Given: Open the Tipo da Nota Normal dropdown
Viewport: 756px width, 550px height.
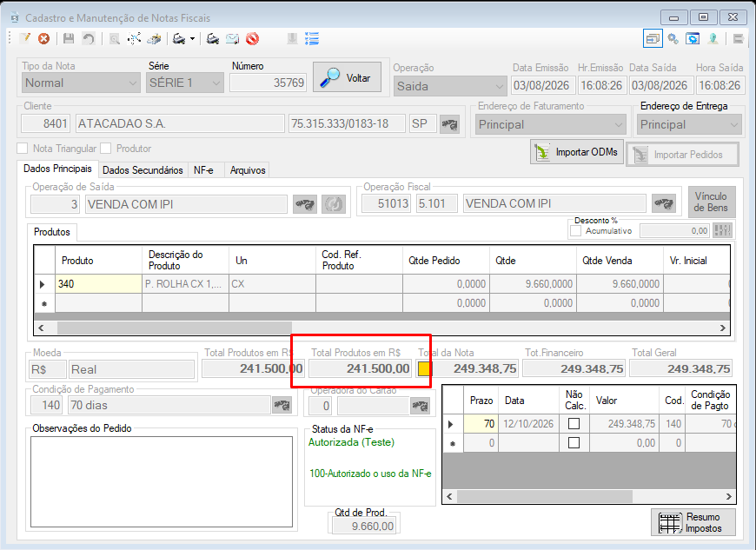Looking at the screenshot, I should click(x=81, y=83).
